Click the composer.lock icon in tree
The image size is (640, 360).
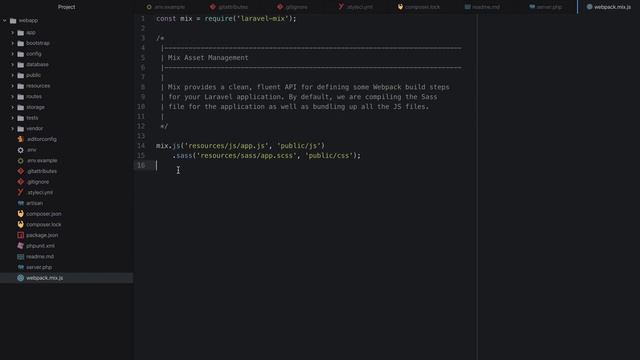(x=21, y=224)
